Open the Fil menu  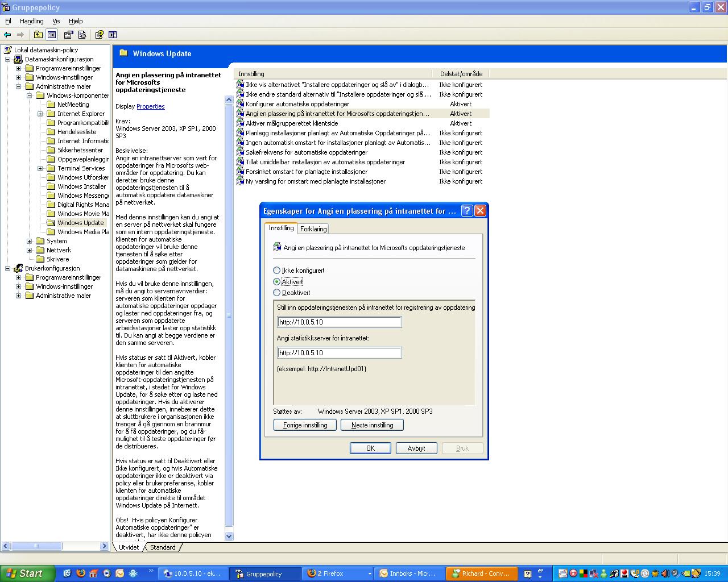[x=8, y=21]
